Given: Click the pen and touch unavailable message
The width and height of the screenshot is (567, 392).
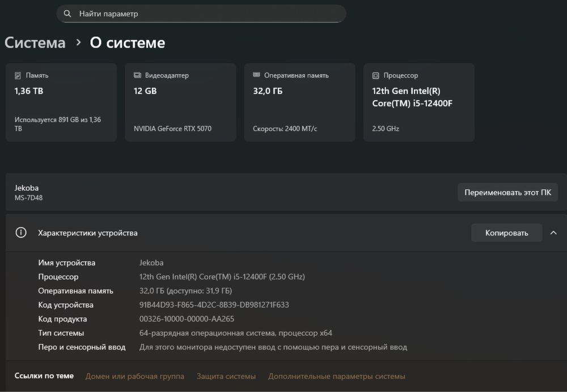Looking at the screenshot, I should (x=273, y=347).
